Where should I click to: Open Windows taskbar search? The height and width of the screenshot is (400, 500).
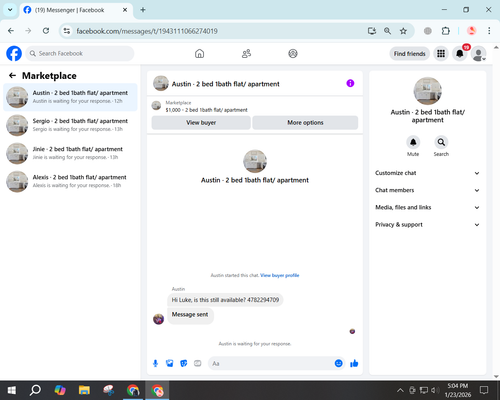[35, 390]
